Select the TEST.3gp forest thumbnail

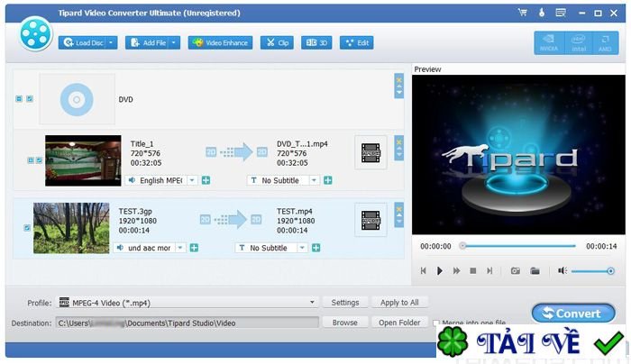(x=71, y=228)
